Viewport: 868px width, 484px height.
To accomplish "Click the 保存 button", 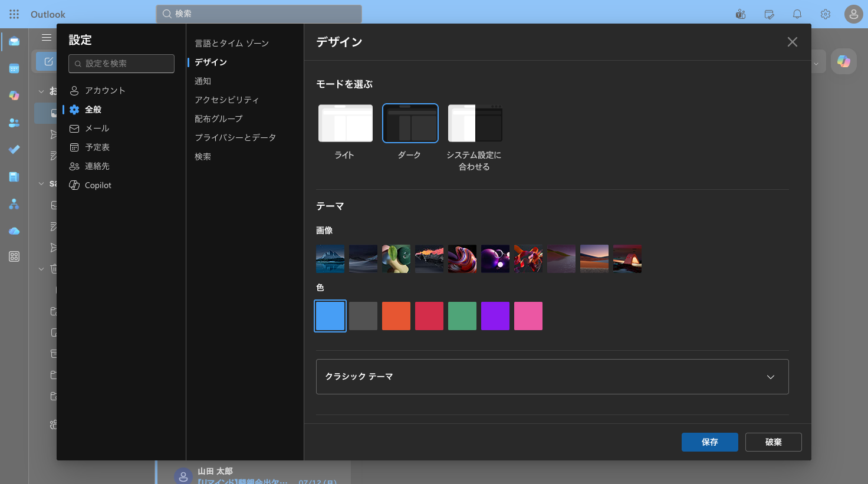I will 710,442.
